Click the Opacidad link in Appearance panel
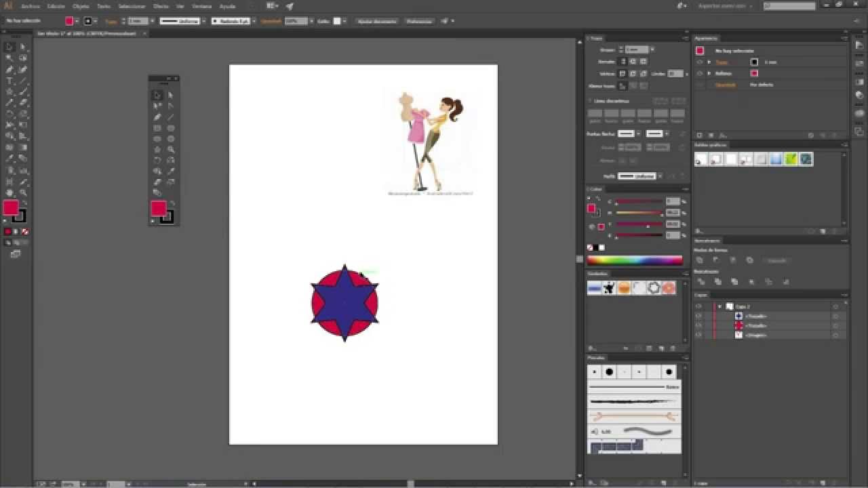Image resolution: width=868 pixels, height=488 pixels. pos(726,85)
